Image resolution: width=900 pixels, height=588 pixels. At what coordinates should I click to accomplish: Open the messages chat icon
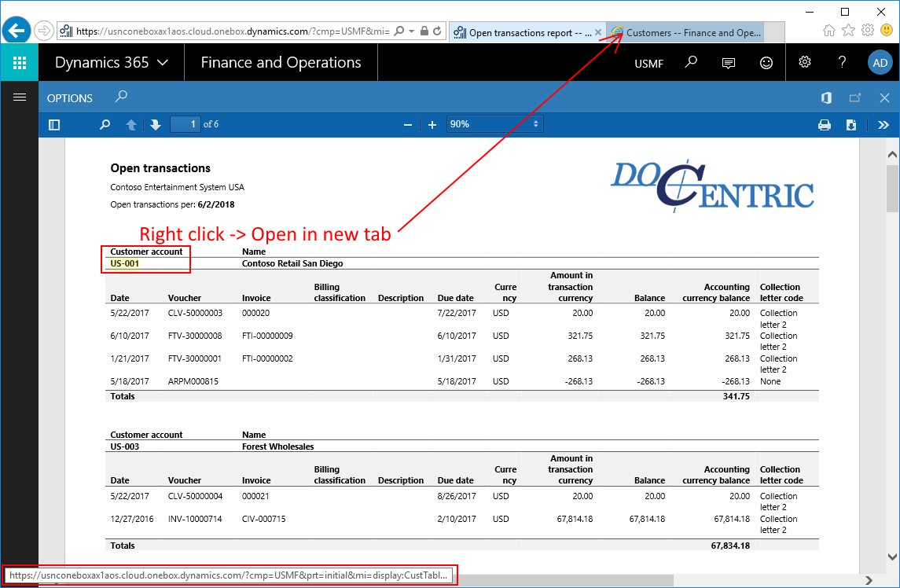point(729,63)
